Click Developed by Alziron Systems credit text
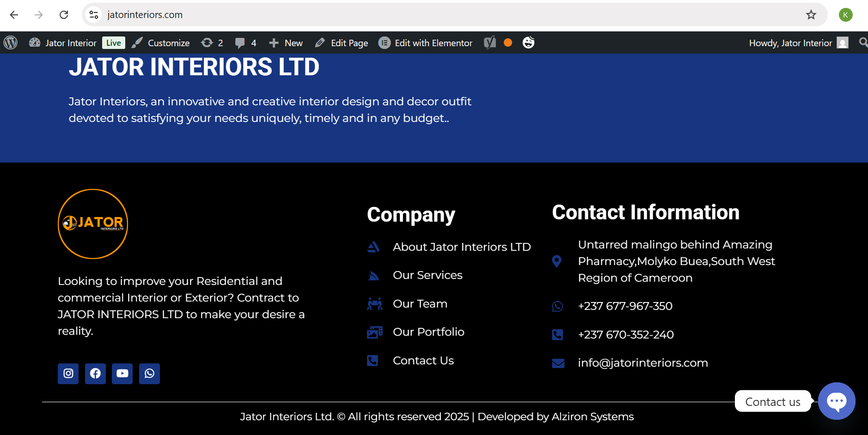The width and height of the screenshot is (868, 435). (556, 417)
